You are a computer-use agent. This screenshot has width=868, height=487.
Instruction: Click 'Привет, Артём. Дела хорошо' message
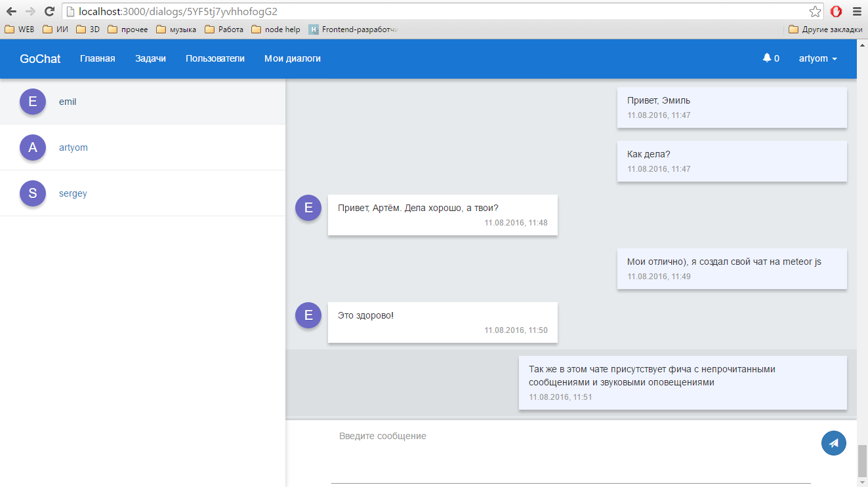pyautogui.click(x=443, y=215)
